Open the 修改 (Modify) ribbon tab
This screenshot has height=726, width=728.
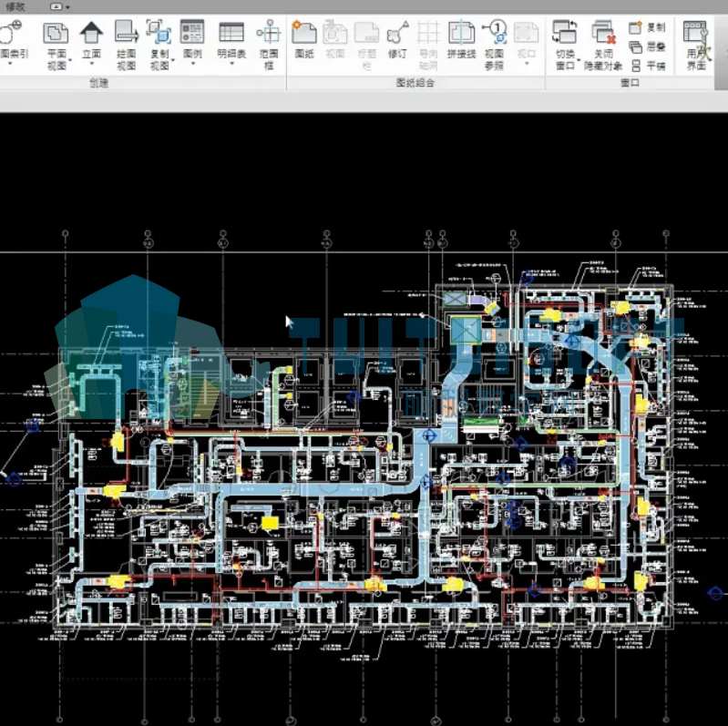pyautogui.click(x=15, y=6)
